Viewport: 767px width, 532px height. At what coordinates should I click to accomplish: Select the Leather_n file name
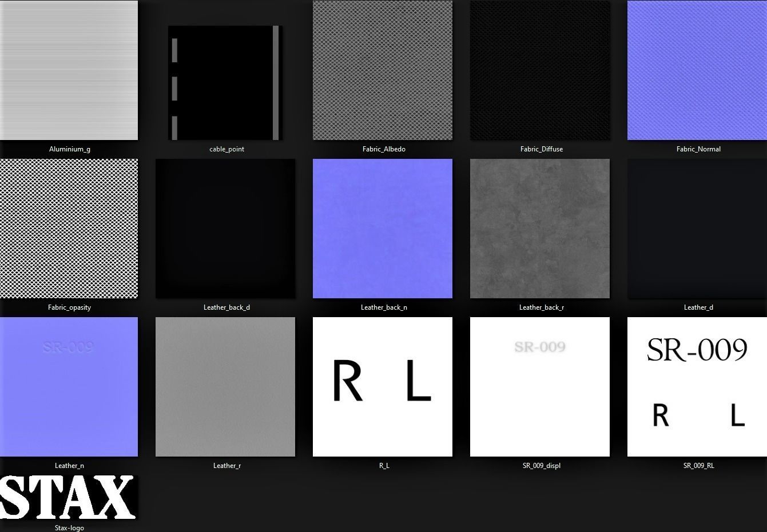pyautogui.click(x=69, y=466)
